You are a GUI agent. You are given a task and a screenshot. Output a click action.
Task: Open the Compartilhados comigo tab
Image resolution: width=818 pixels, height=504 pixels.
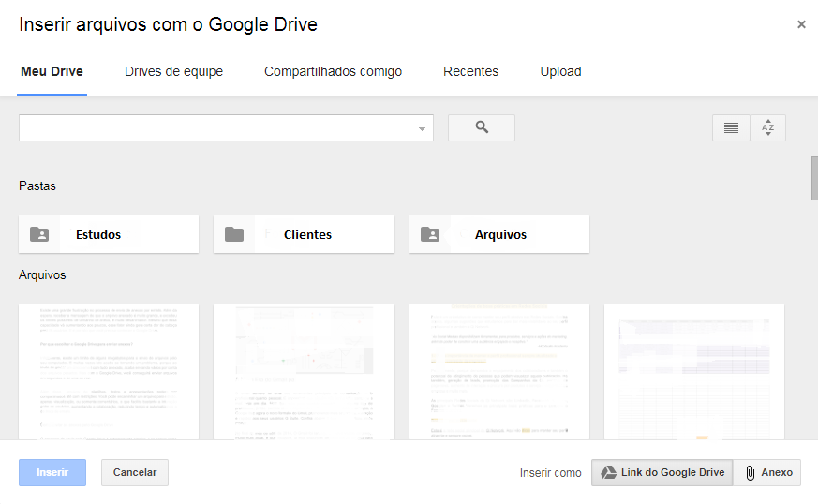coord(333,71)
